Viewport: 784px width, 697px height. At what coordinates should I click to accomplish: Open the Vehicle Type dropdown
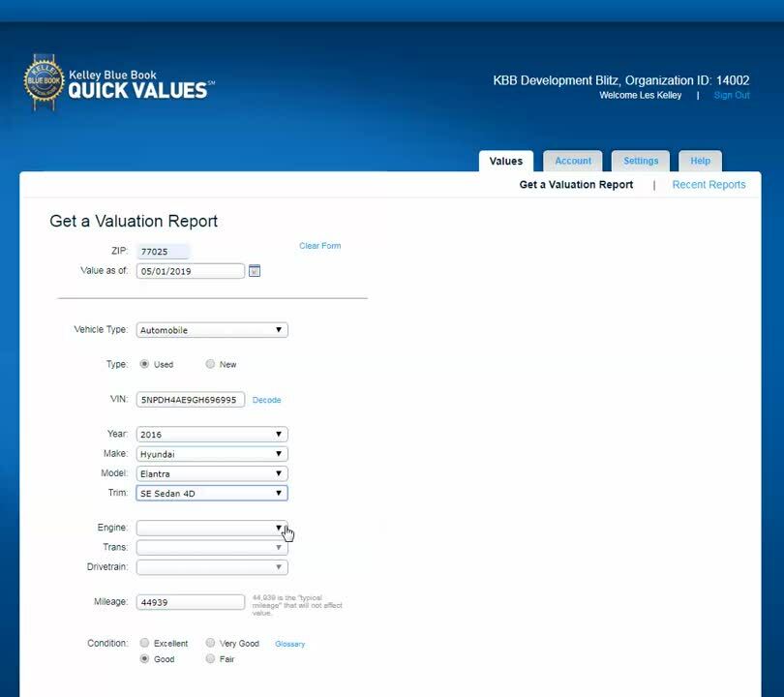(212, 330)
